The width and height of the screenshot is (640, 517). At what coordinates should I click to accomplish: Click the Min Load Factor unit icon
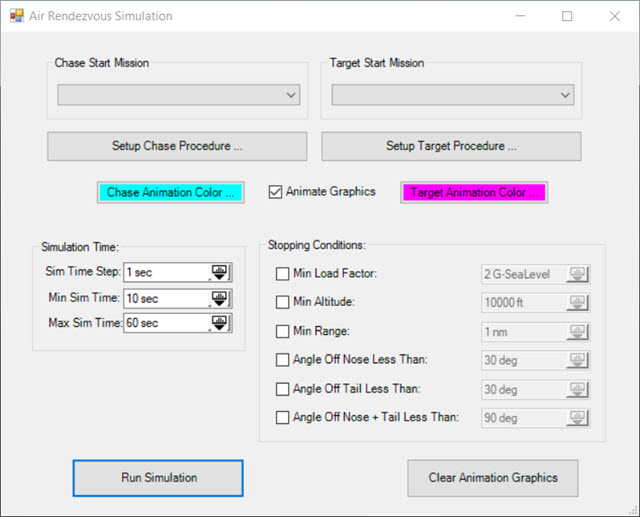click(x=579, y=274)
